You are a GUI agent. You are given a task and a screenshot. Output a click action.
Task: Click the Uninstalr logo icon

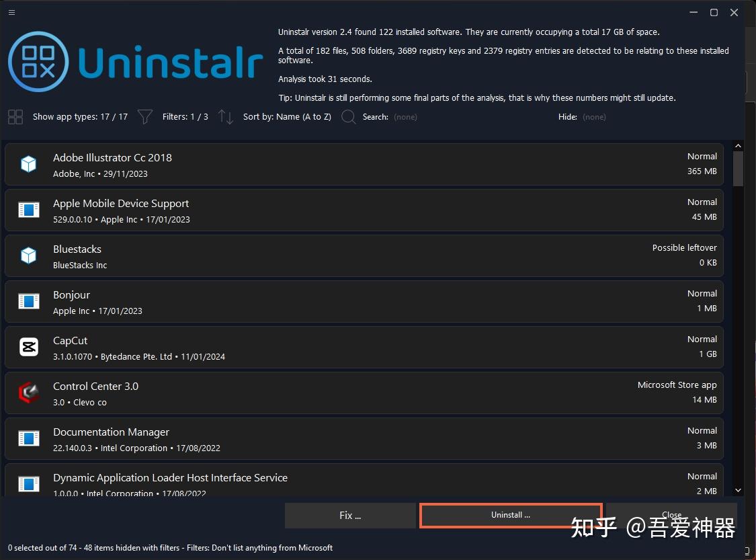38,62
